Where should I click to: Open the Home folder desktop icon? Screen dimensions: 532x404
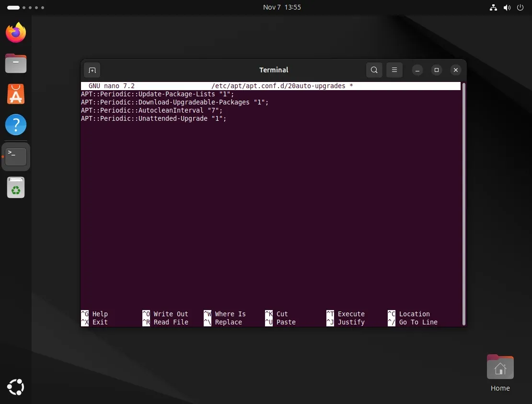[500, 368]
